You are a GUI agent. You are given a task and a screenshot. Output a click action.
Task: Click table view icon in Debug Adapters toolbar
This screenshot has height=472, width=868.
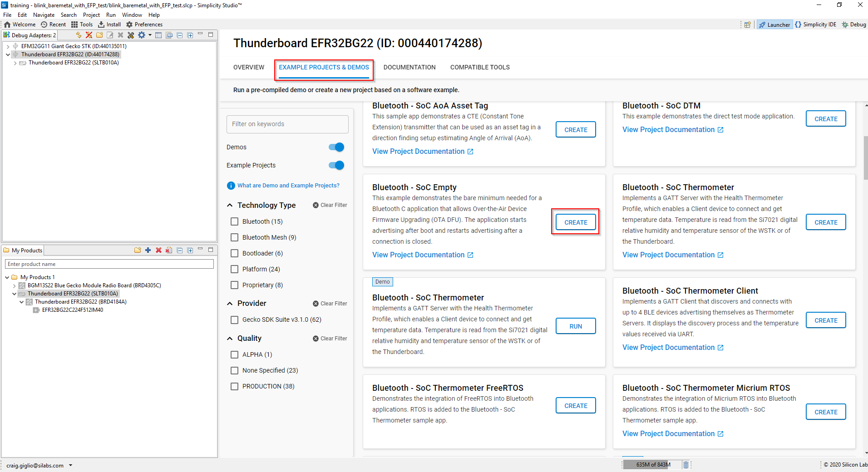pos(158,35)
